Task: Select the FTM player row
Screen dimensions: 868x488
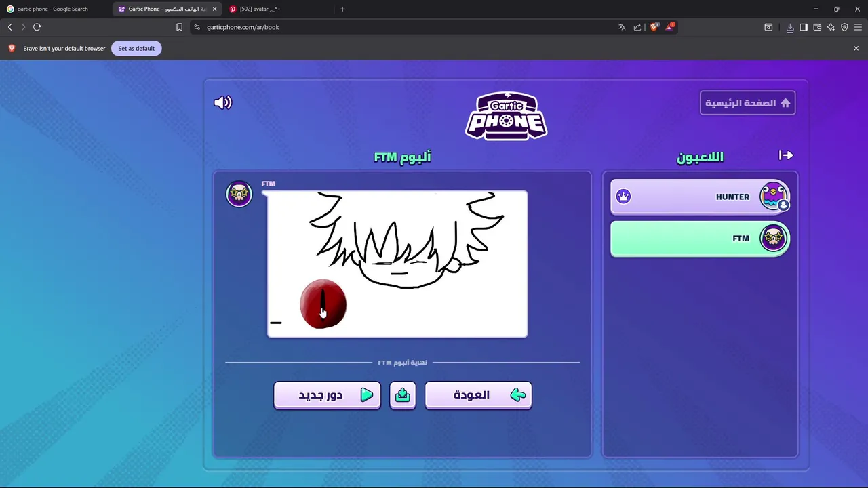Action: [700, 238]
